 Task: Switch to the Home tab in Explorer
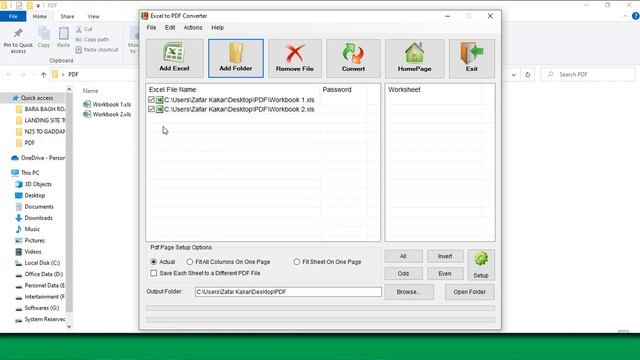click(x=40, y=16)
